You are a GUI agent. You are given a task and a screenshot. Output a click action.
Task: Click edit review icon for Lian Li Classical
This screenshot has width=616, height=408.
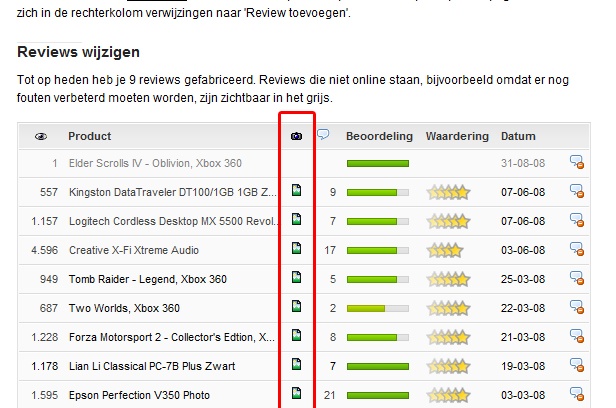pyautogui.click(x=577, y=365)
